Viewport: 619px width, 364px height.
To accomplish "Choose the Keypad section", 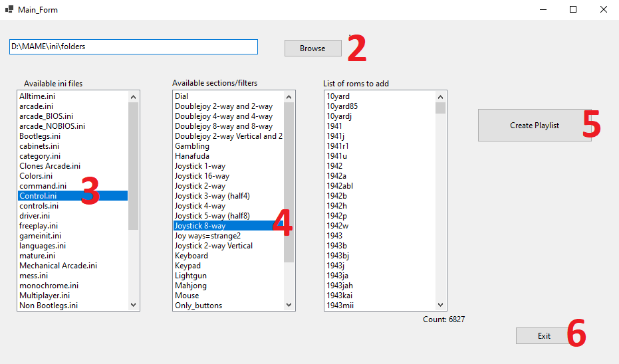I will coord(228,266).
